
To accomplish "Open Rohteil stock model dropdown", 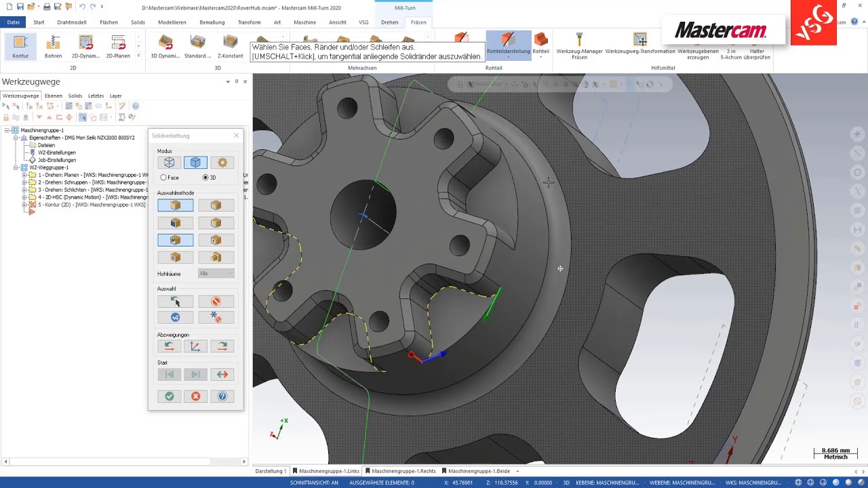I will [x=540, y=57].
